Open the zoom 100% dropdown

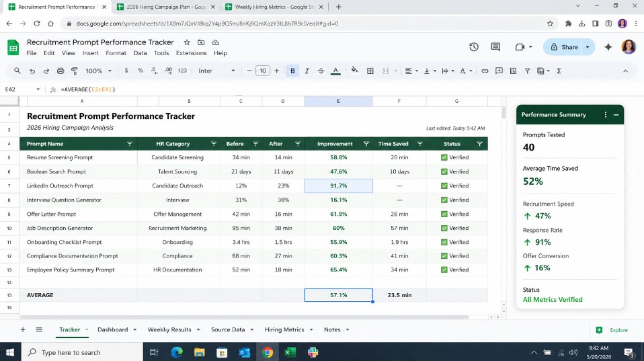[x=99, y=71]
